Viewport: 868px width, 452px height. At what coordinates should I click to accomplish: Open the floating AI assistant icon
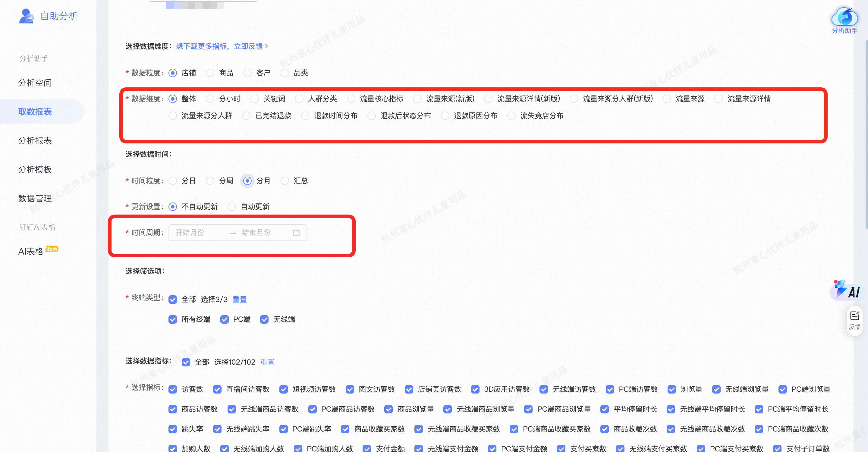(847, 291)
